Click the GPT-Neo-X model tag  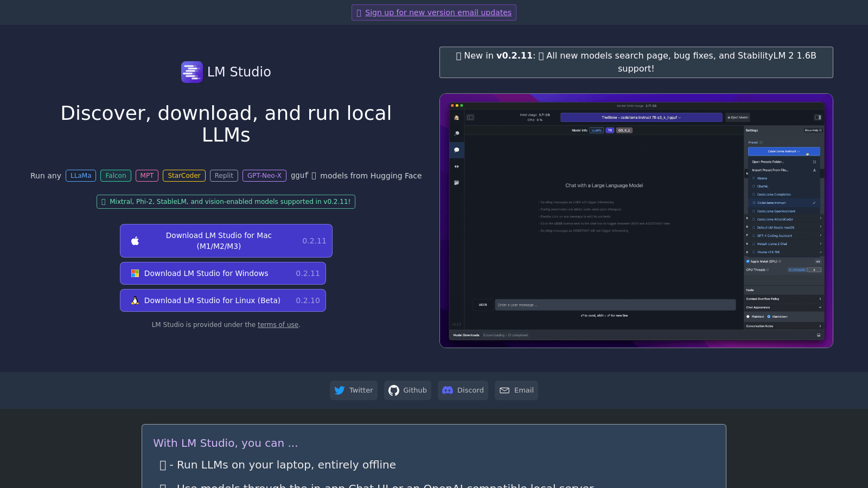(264, 176)
